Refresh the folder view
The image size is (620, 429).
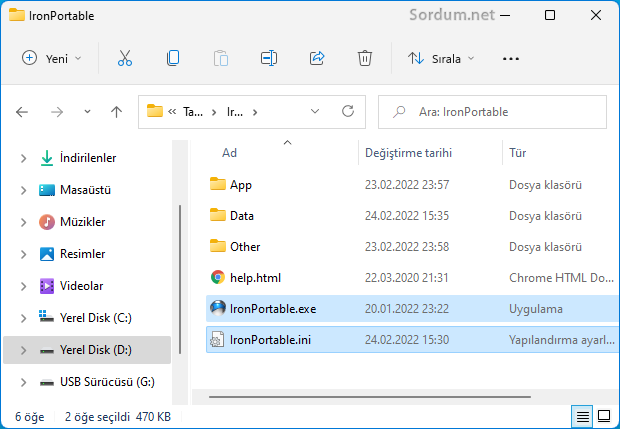tap(348, 112)
